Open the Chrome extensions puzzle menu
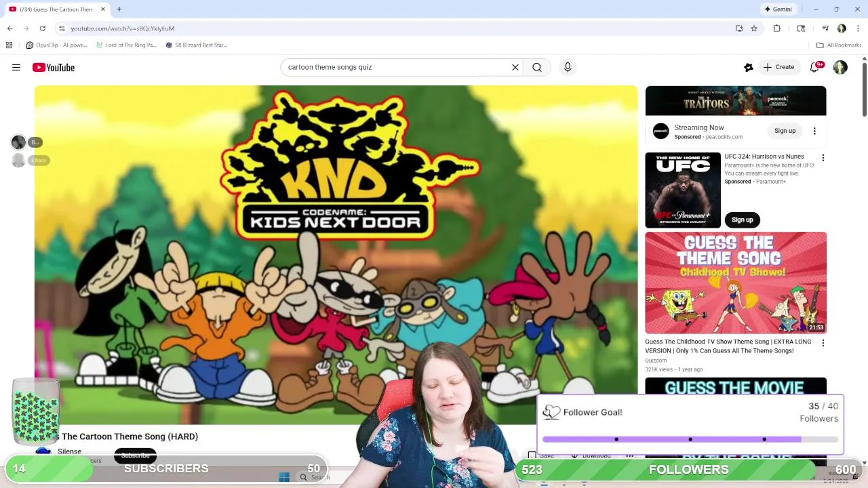This screenshot has height=488, width=868. 777,28
